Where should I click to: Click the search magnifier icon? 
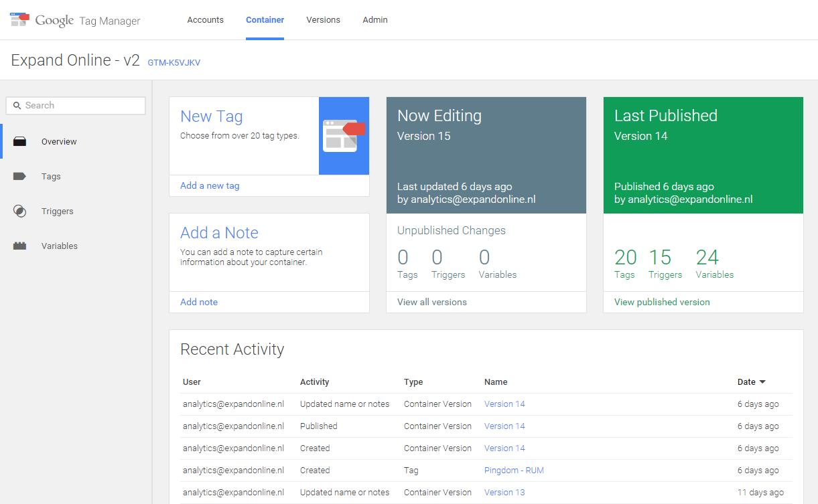[17, 106]
